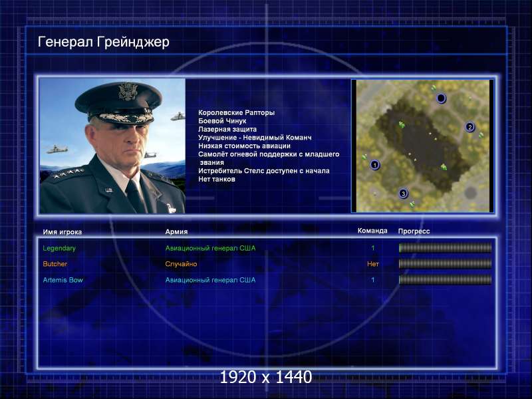The image size is (532, 399).
Task: Click start position marker 2 on minimap
Action: (470, 127)
